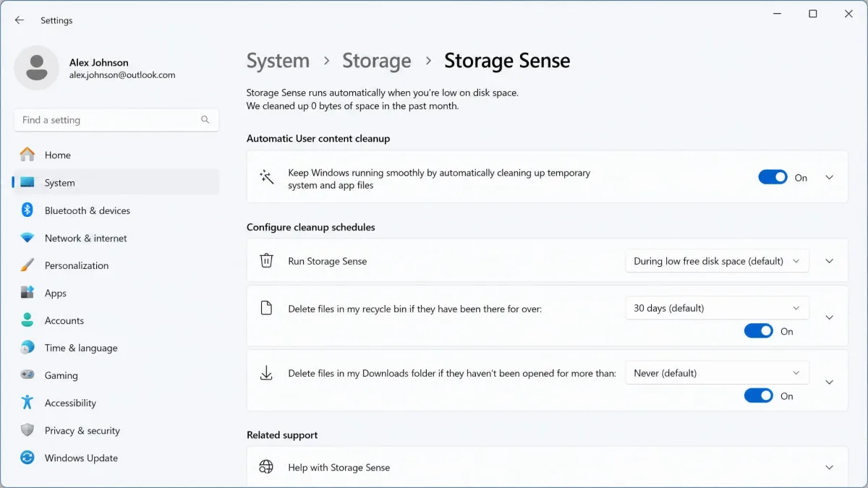Click the Accessibility figure icon
This screenshot has width=868, height=488.
[27, 403]
